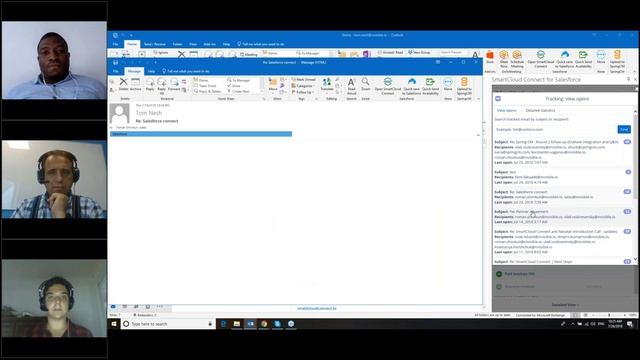Select To Manager quick step in message
The width and height of the screenshot is (640, 360).
point(239,80)
